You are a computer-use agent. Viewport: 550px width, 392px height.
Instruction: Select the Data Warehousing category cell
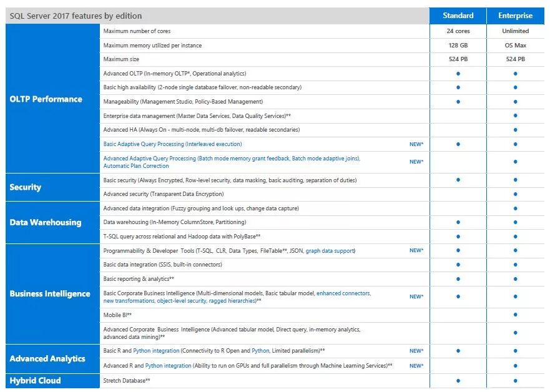52,222
